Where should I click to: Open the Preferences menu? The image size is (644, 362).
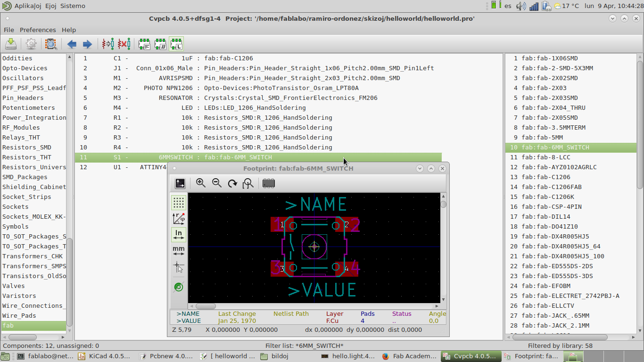[x=38, y=30]
